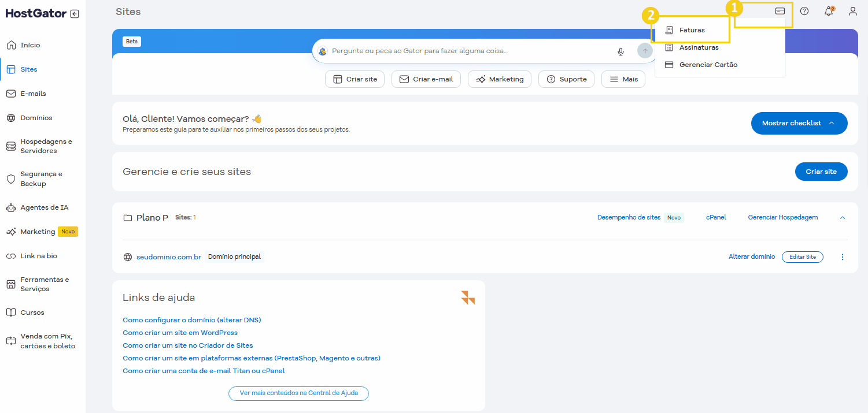Viewport: 868px width, 413px height.
Task: Collapse the sidebar using the arrow near HostGator logo
Action: [x=75, y=13]
